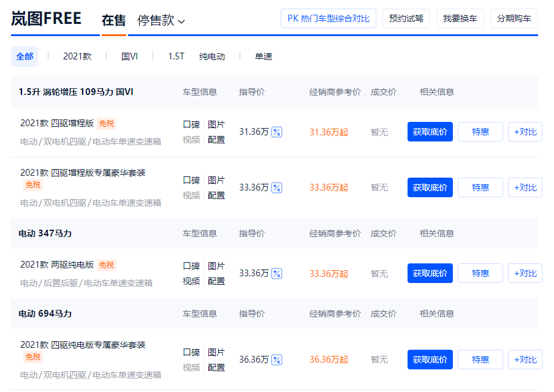Screen dimensions: 554x392
Task: Open 2021款 四驱纯电版专属豪华套装 model link
Action: pyautogui.click(x=83, y=345)
